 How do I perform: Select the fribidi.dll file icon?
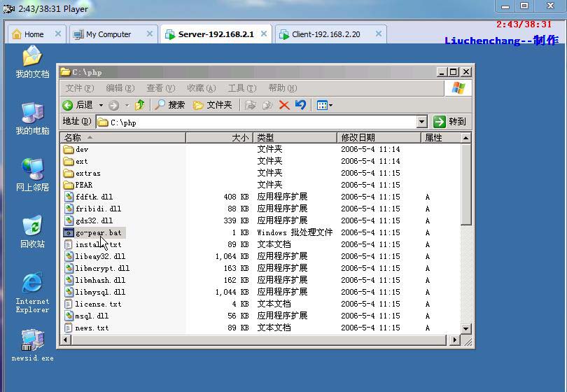click(x=69, y=209)
